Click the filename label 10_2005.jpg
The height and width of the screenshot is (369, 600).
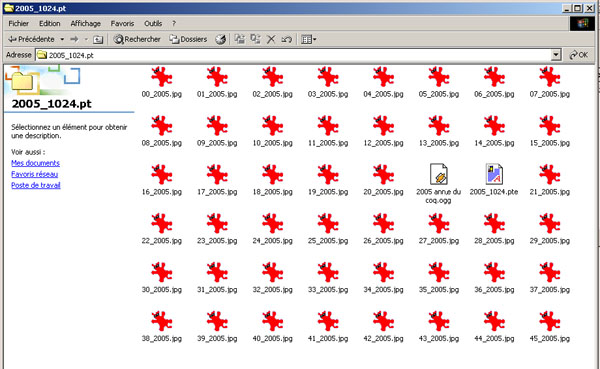click(272, 143)
